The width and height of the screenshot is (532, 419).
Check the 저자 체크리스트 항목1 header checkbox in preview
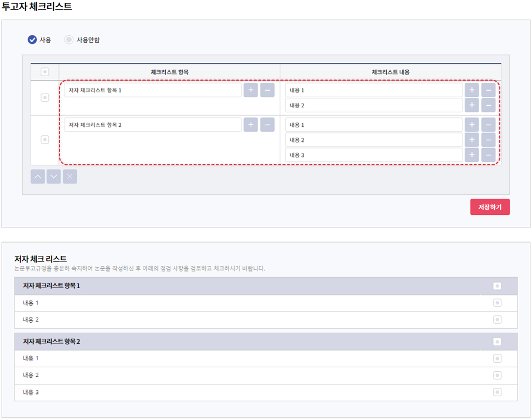[x=497, y=286]
